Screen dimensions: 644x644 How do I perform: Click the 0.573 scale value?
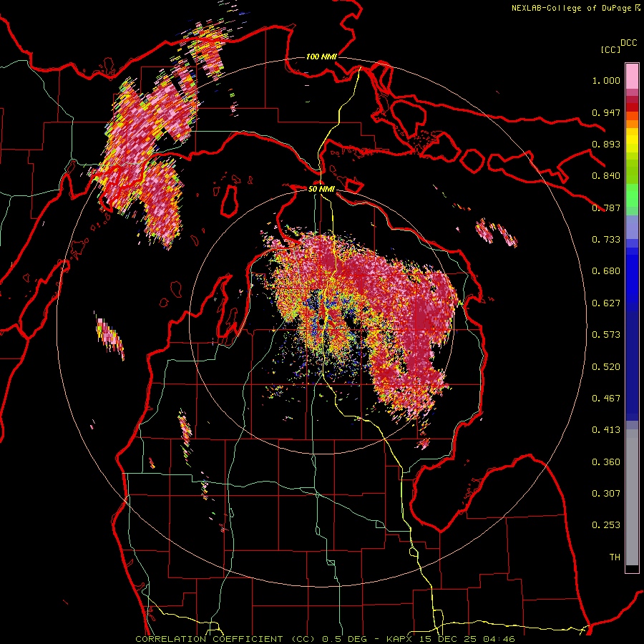[606, 335]
